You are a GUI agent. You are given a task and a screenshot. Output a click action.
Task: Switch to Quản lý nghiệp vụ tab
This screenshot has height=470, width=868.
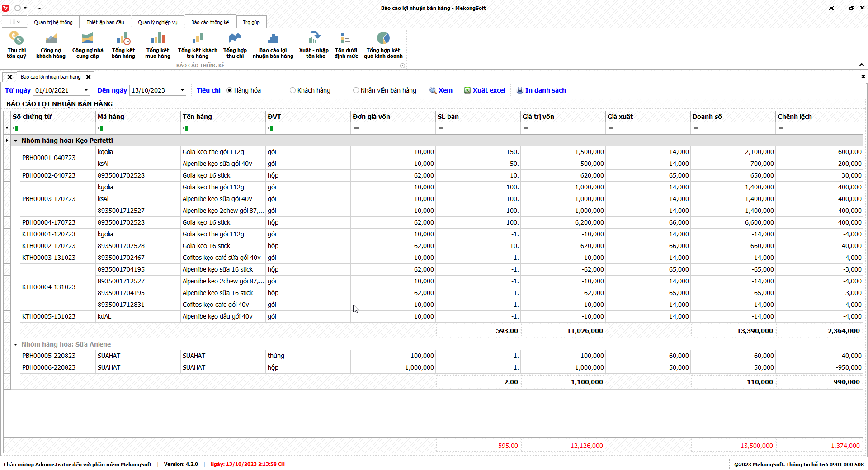(158, 22)
